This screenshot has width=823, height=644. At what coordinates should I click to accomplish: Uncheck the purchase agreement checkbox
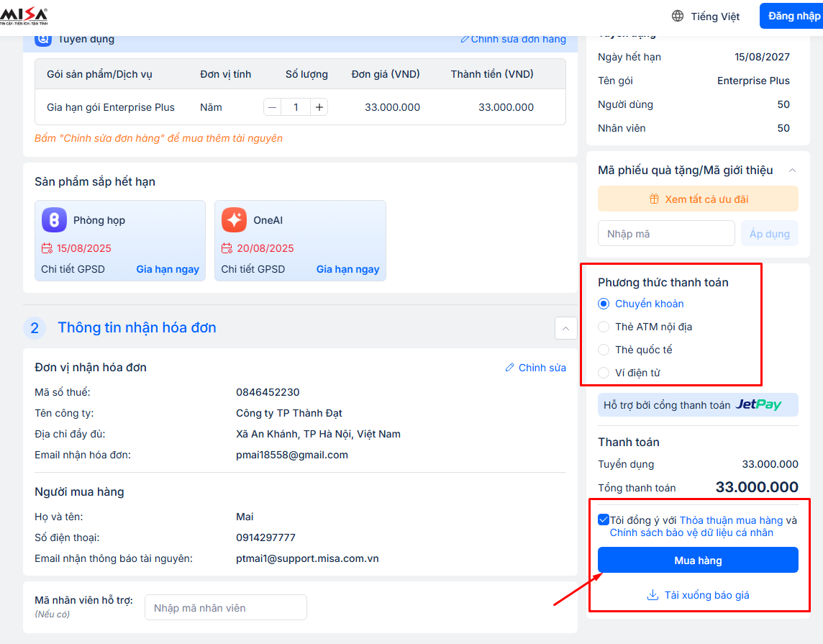click(603, 520)
